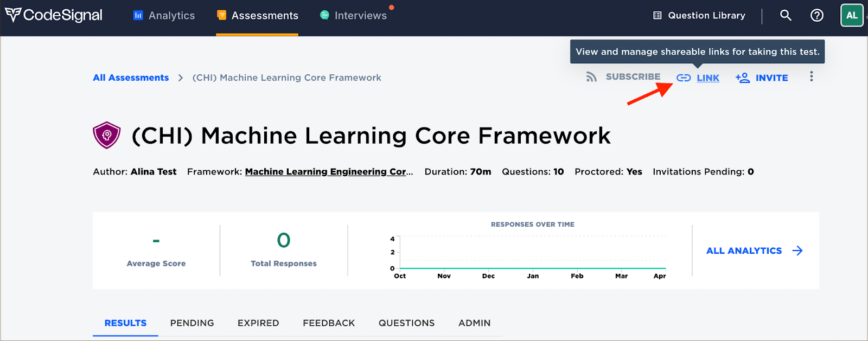Select the RESULTS tab
This screenshot has width=868, height=341.
point(125,323)
